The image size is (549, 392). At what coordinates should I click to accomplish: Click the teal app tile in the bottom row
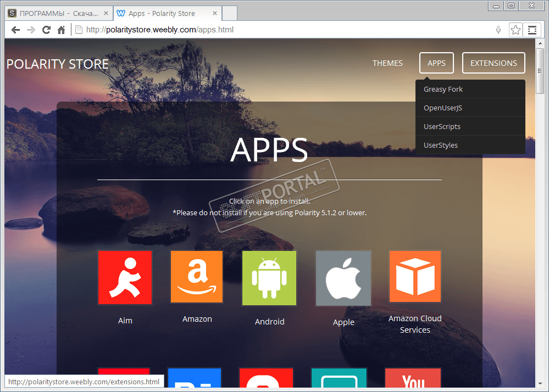(x=339, y=378)
